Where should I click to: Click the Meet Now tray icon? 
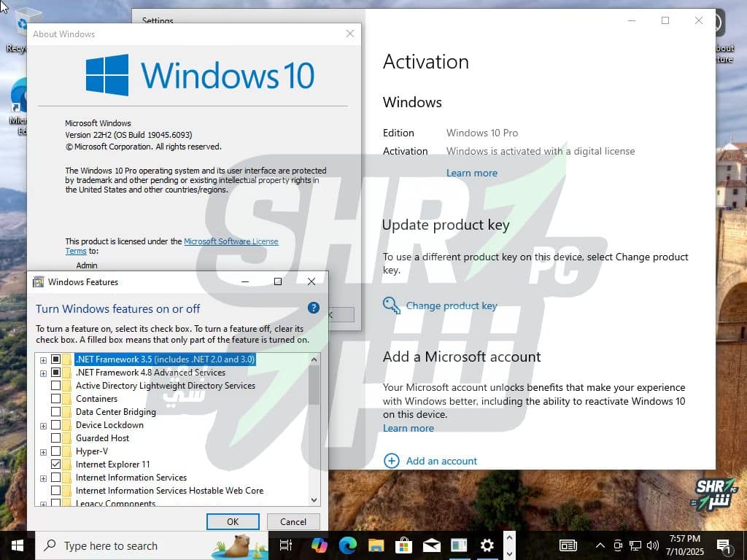pos(618,545)
